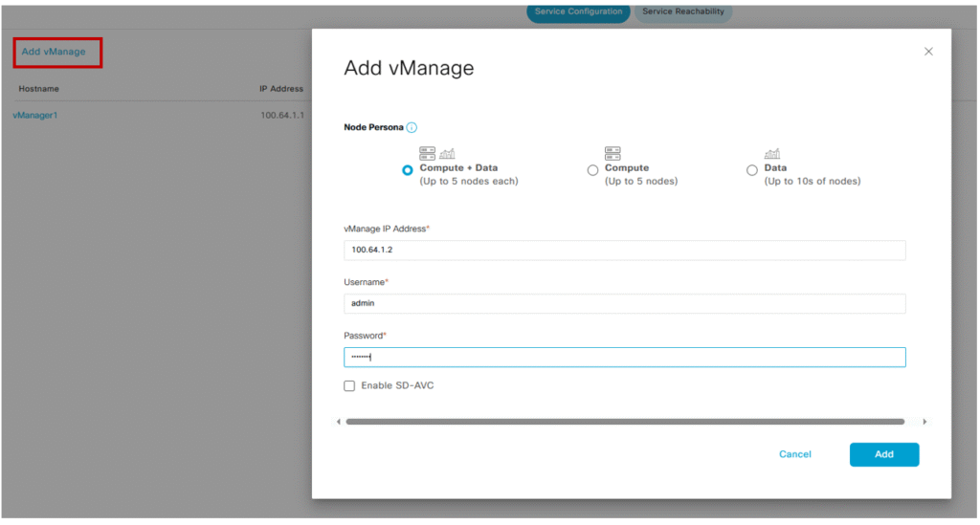Screen dimensions: 980x525
Task: Close the Add vManage dialog with X
Action: point(927,52)
